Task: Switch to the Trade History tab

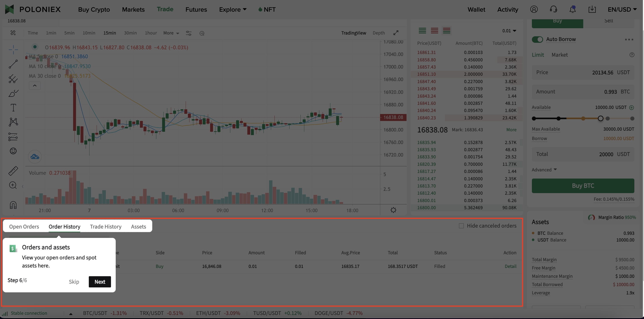Action: pyautogui.click(x=105, y=226)
